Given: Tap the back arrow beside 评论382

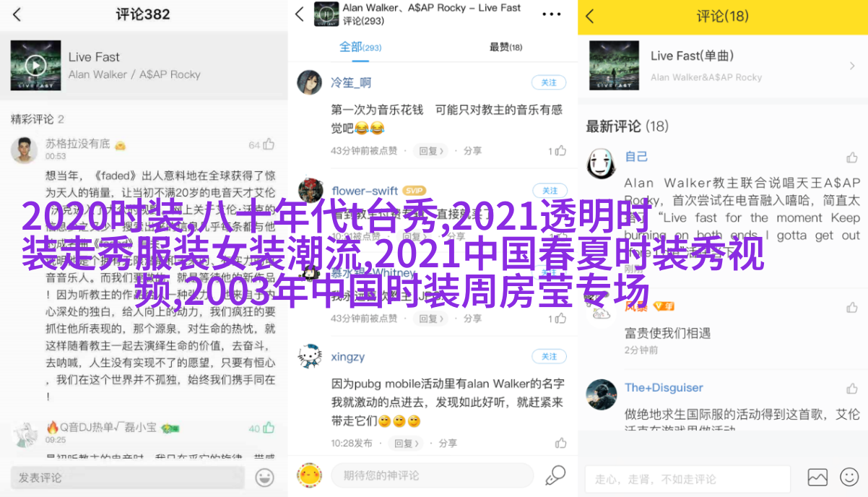Looking at the screenshot, I should (17, 14).
